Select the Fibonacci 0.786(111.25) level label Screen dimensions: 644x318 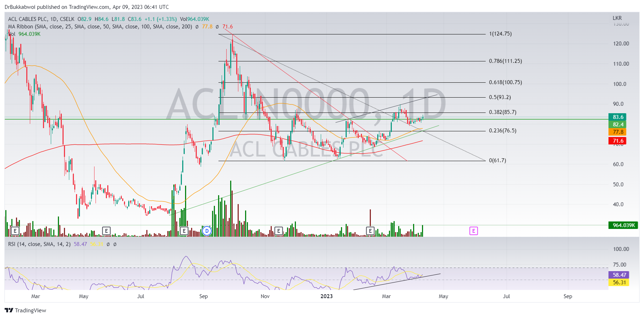pyautogui.click(x=505, y=61)
